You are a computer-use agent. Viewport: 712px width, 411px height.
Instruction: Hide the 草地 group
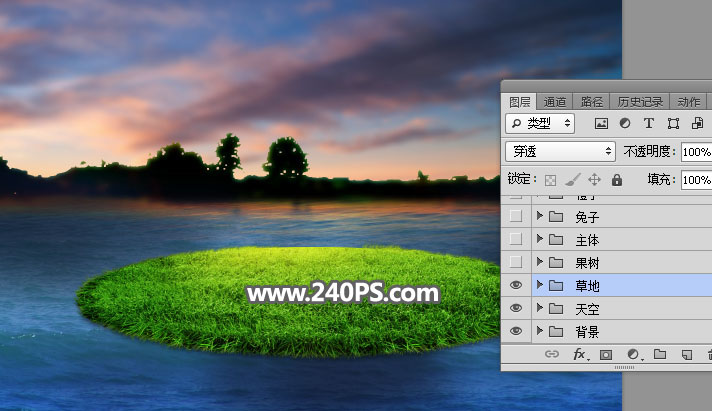[x=516, y=285]
